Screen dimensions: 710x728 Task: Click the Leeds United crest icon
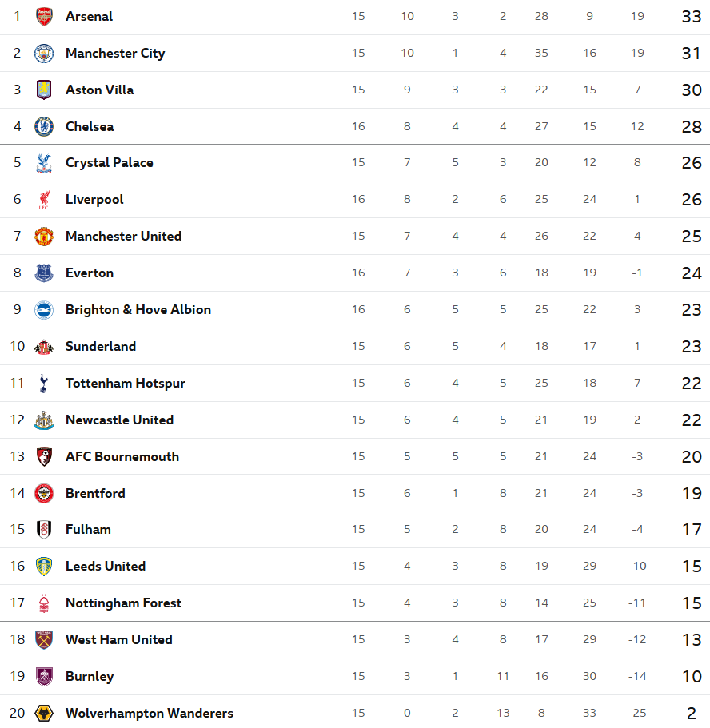tap(44, 567)
